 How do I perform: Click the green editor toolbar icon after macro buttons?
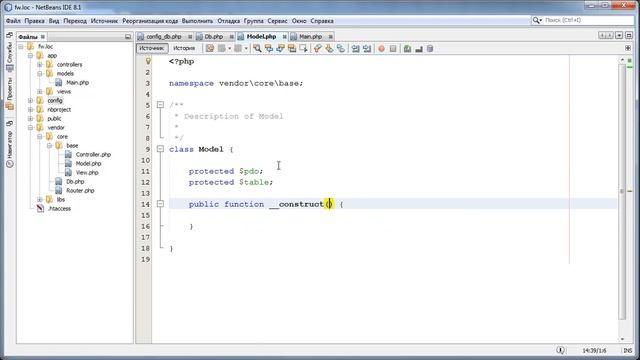(407, 49)
